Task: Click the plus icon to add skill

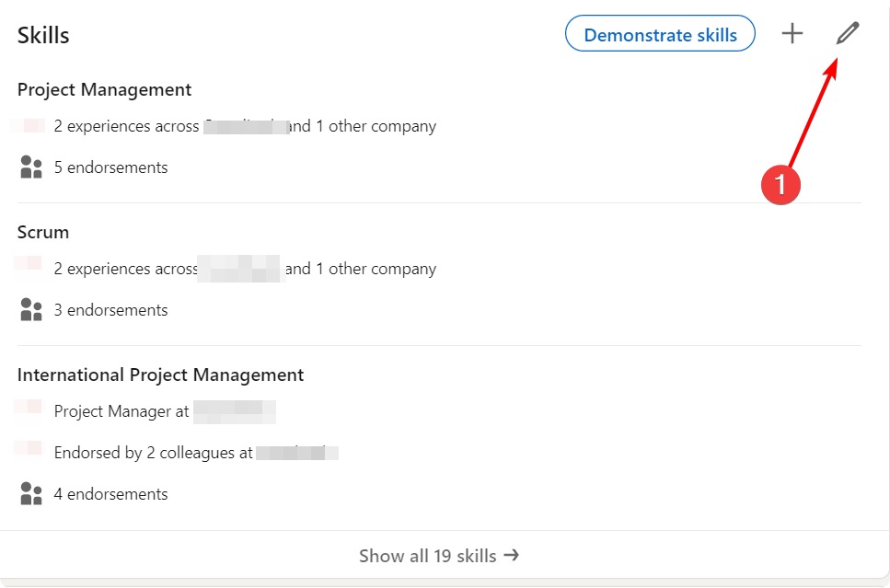Action: (x=792, y=34)
